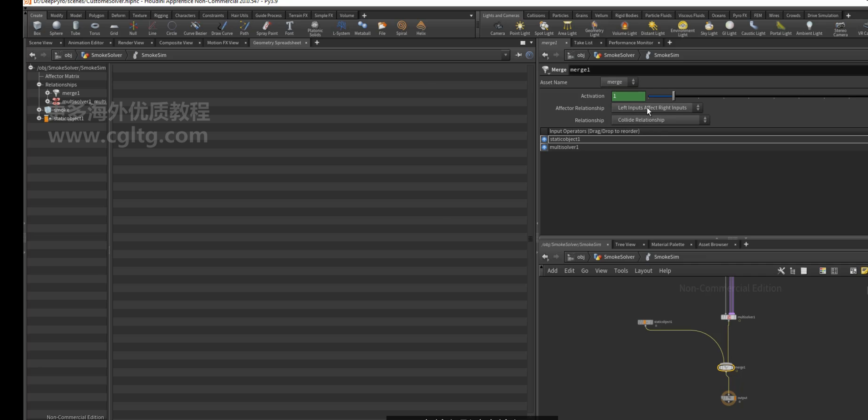This screenshot has height=420, width=868.
Task: Click the Activation value input field
Action: click(628, 96)
